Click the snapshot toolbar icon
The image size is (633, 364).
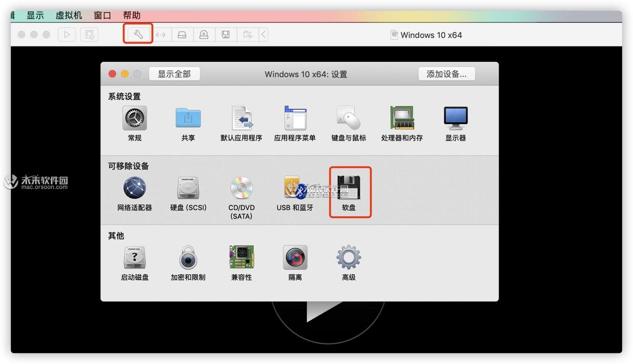[x=89, y=35]
